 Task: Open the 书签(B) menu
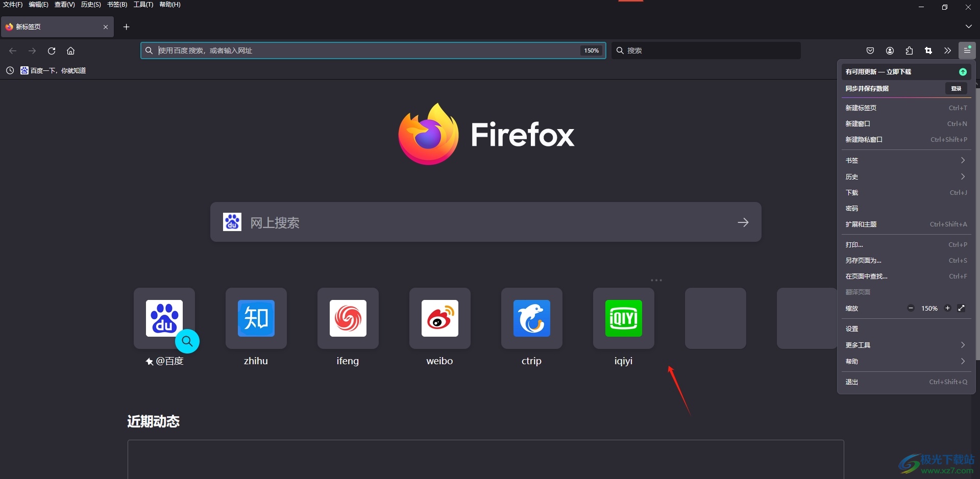pos(117,5)
